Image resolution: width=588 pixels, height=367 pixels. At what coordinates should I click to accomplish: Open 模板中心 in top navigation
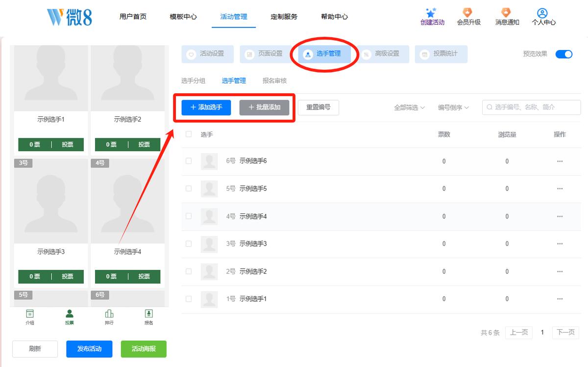[x=183, y=17]
